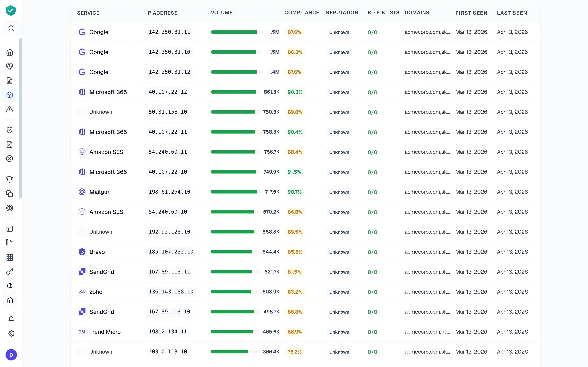Open the alerts warning triangle icon
The image size is (588, 367).
tap(10, 109)
